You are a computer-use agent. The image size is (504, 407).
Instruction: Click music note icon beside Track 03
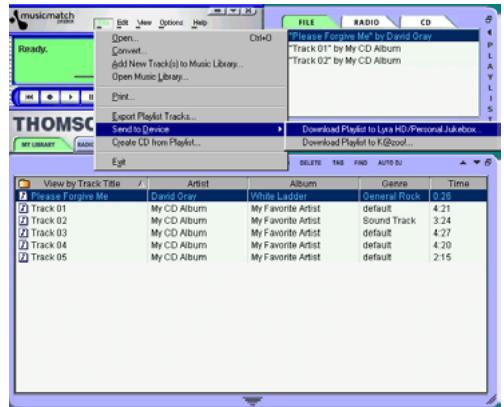[x=23, y=233]
